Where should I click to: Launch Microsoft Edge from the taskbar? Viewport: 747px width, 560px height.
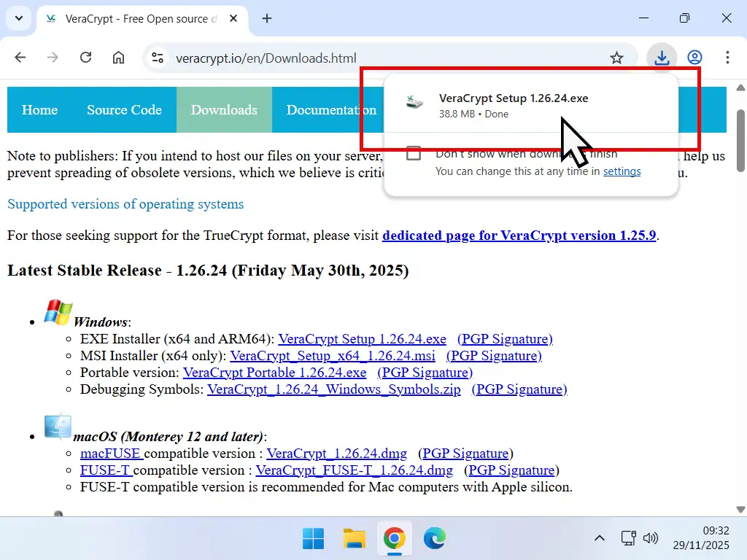[435, 538]
